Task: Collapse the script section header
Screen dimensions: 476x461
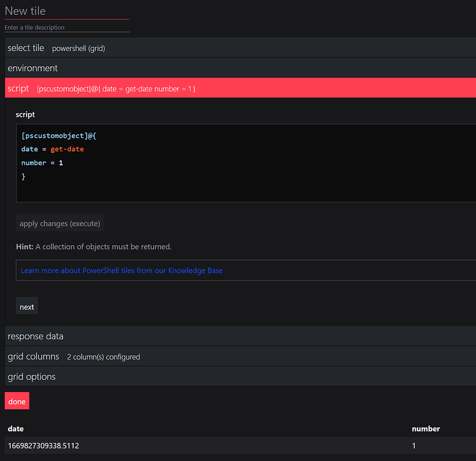Action: [x=240, y=89]
